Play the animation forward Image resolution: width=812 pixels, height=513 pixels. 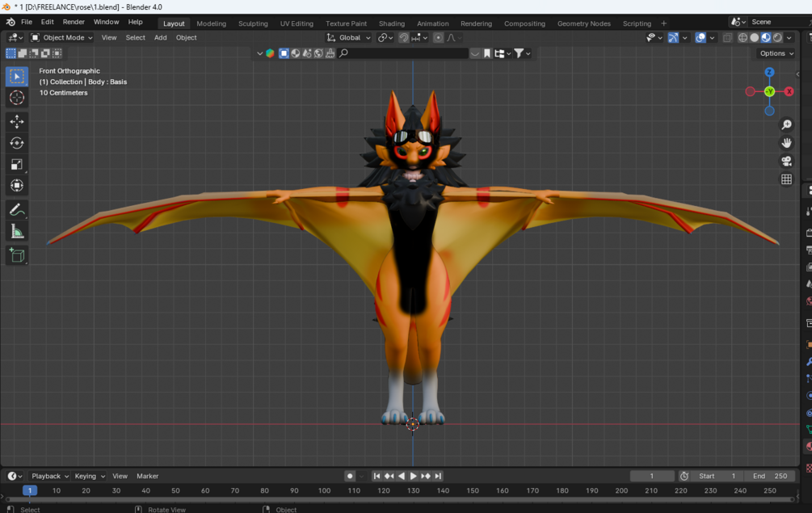click(x=413, y=477)
